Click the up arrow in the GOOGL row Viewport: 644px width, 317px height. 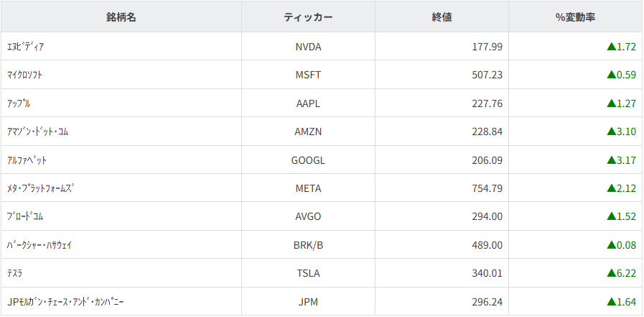pyautogui.click(x=611, y=160)
